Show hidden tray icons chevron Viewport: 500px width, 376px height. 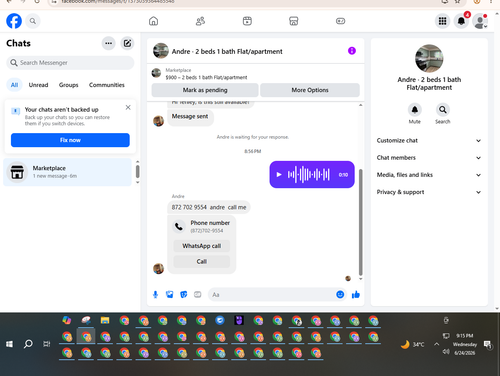[x=436, y=344]
